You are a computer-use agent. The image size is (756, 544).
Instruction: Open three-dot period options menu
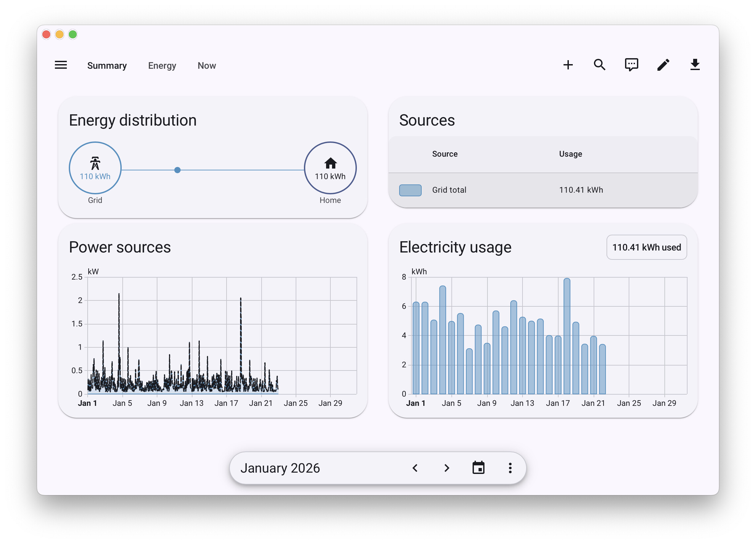510,468
